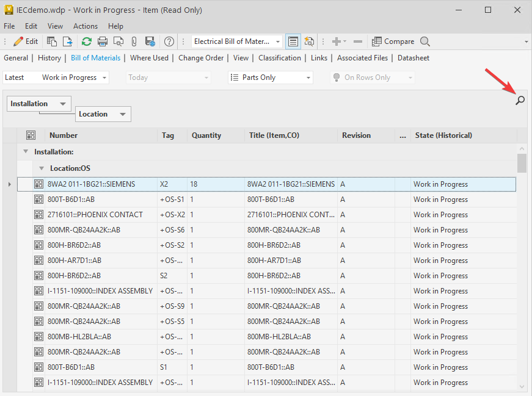532x396 pixels.
Task: Sort by the Tag column header
Action: click(172, 135)
